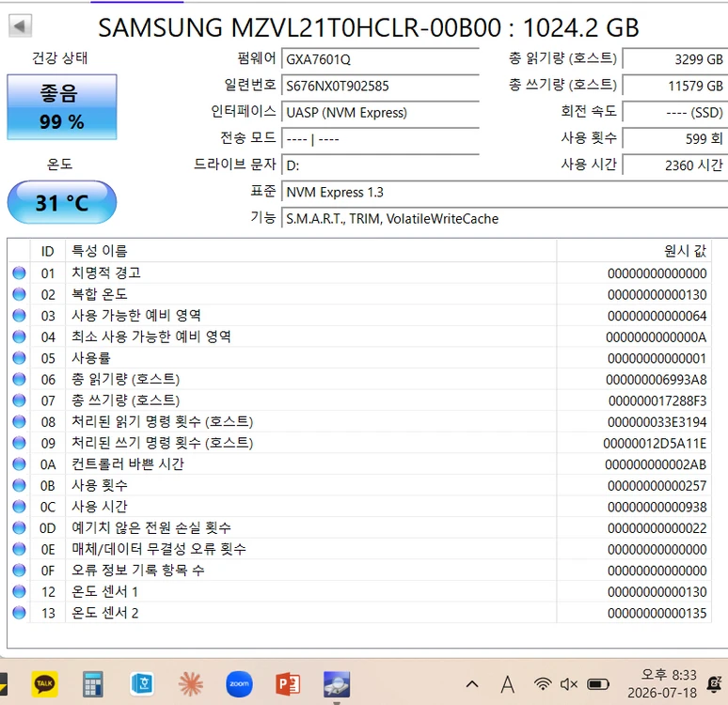Click the battery status icon
Screen dimensions: 728x705
[x=598, y=684]
